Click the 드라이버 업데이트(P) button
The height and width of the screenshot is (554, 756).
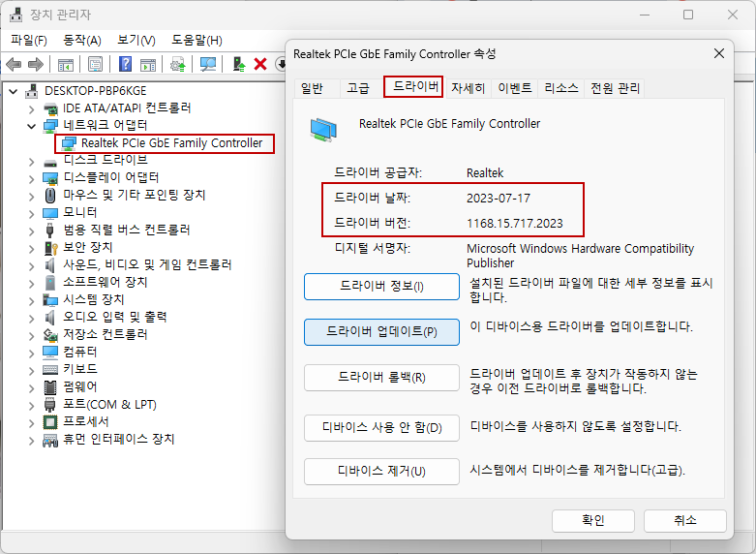381,332
